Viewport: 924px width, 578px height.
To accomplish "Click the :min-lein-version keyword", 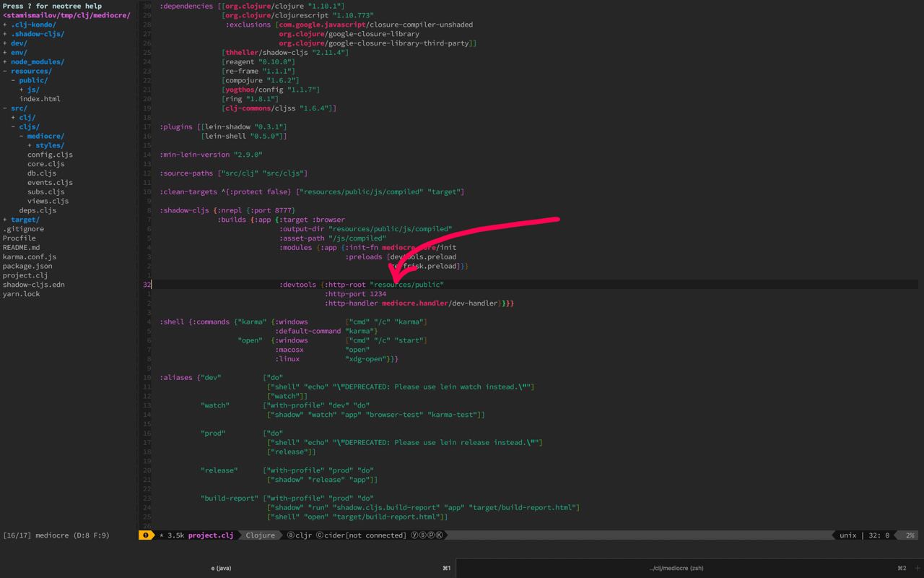I will coord(195,155).
